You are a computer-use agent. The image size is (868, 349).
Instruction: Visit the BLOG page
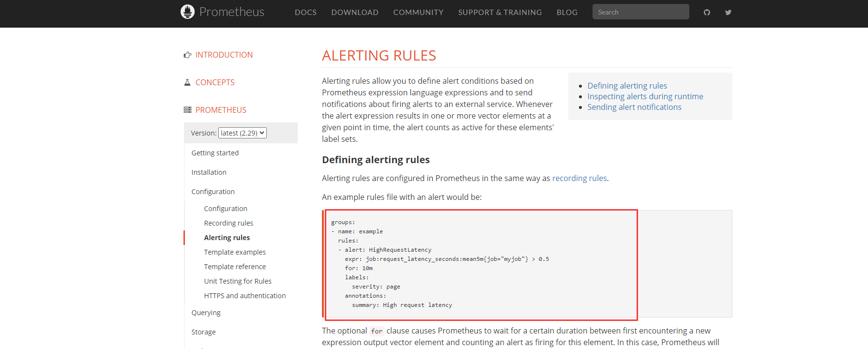[567, 12]
